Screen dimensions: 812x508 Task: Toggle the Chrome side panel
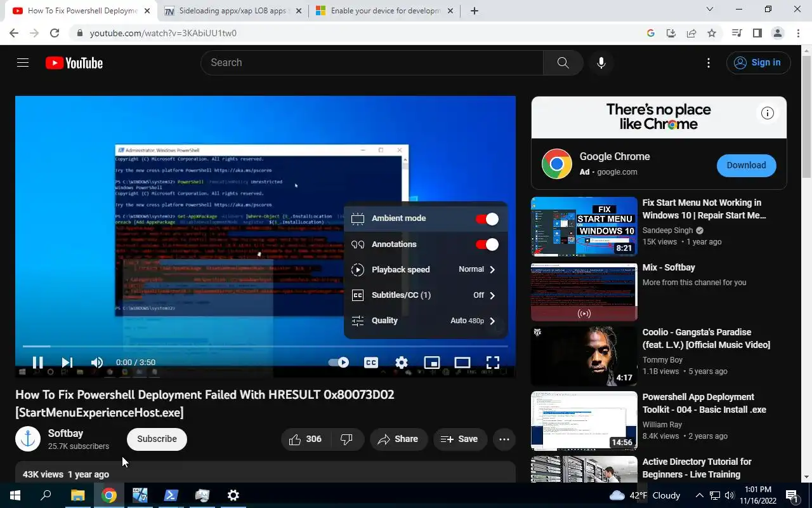pyautogui.click(x=757, y=33)
